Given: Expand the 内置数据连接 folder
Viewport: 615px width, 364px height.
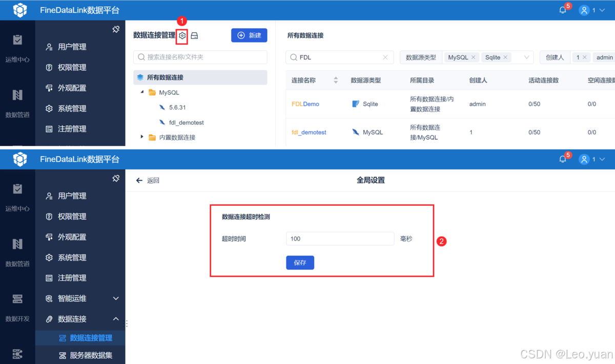Looking at the screenshot, I should (x=142, y=137).
